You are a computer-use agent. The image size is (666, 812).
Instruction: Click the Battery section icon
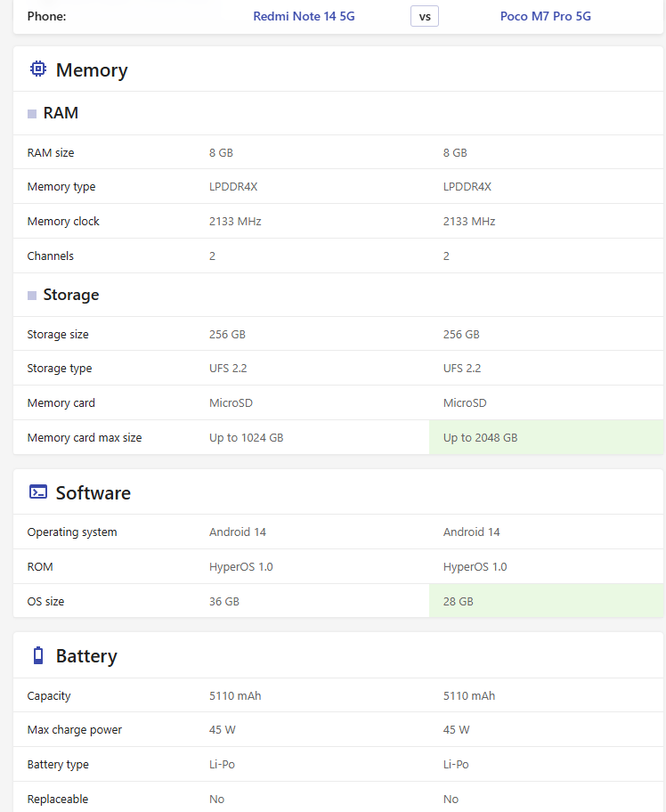[x=37, y=655]
